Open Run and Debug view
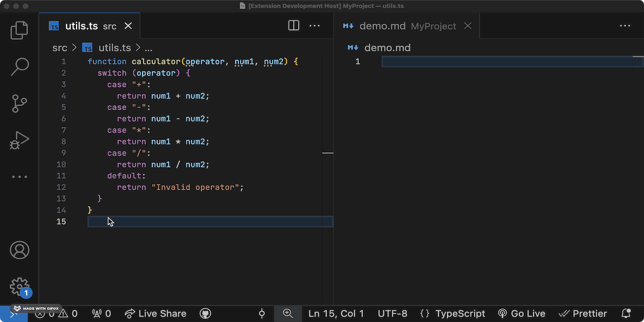 19,140
